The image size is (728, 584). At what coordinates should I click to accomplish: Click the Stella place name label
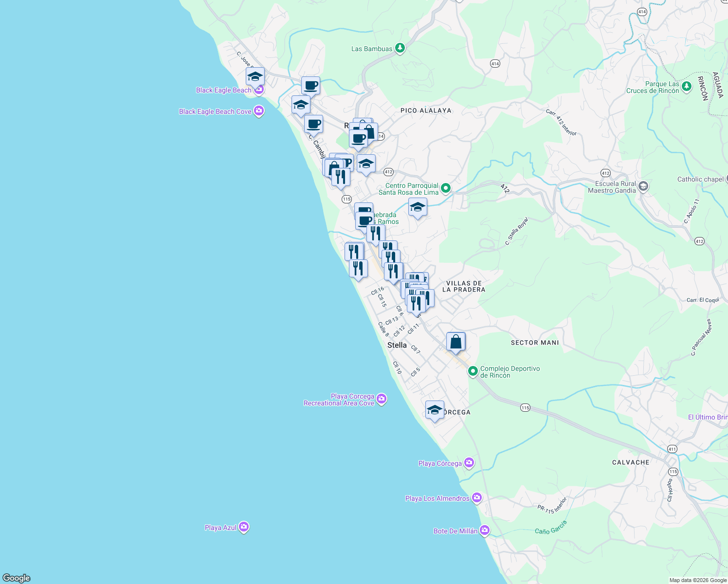(x=397, y=345)
